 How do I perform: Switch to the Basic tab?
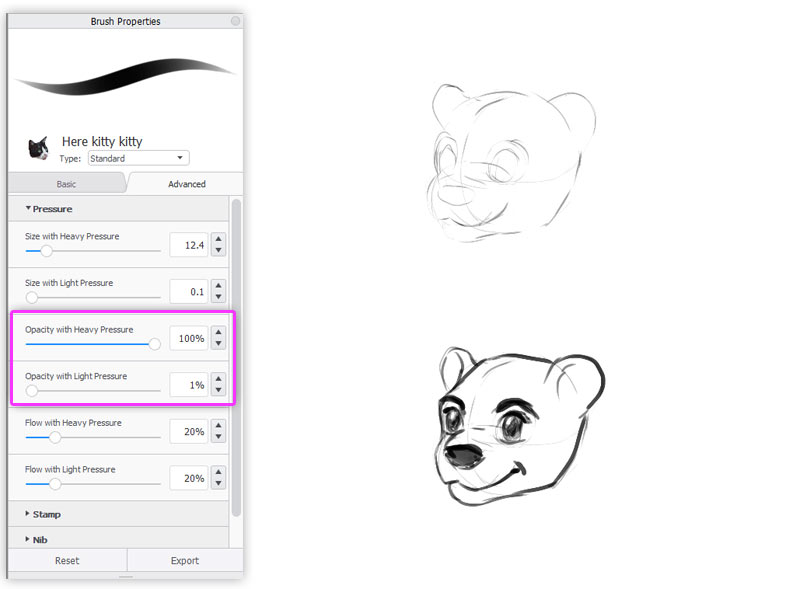(x=66, y=184)
